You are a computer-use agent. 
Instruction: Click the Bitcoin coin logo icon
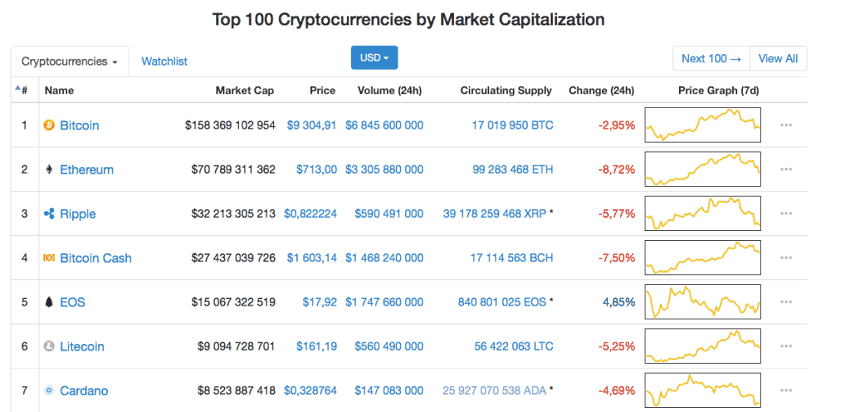[x=49, y=126]
